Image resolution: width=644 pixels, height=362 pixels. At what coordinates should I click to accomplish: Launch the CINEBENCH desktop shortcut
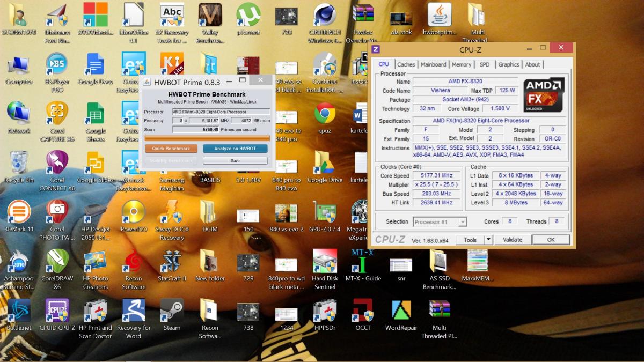[325, 24]
